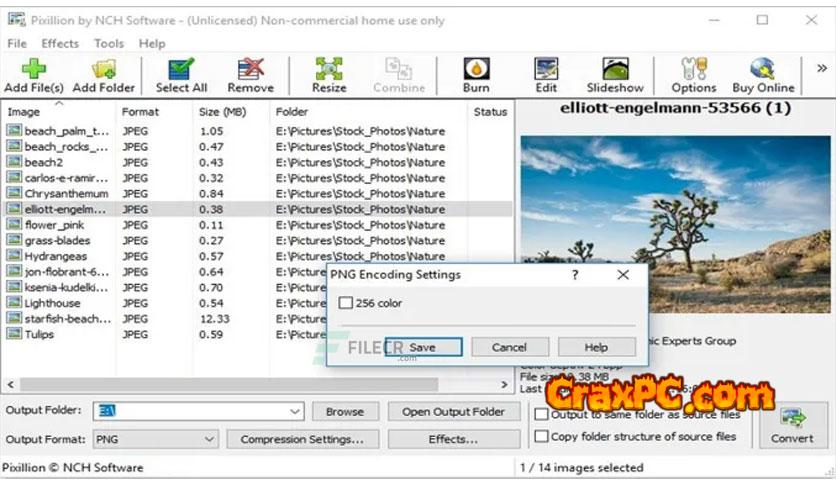This screenshot has width=836, height=484.
Task: Click Save in PNG Encoding Settings
Action: click(x=423, y=347)
